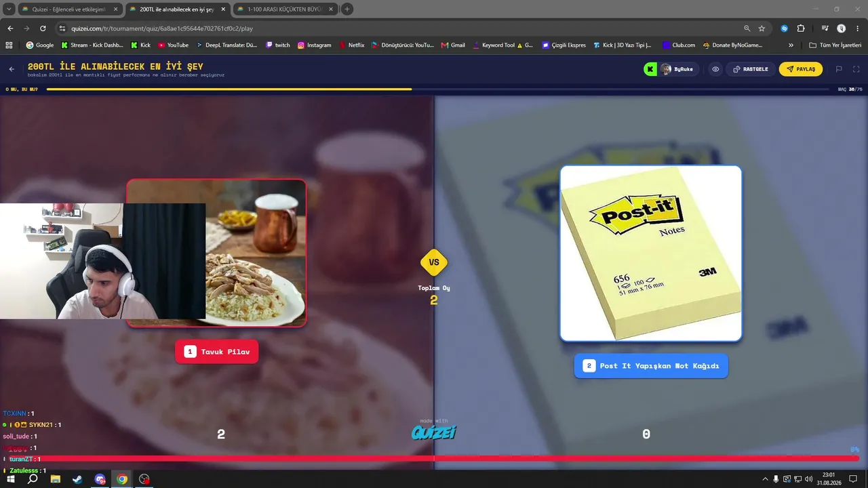Open the Google bookmark

click(40, 45)
